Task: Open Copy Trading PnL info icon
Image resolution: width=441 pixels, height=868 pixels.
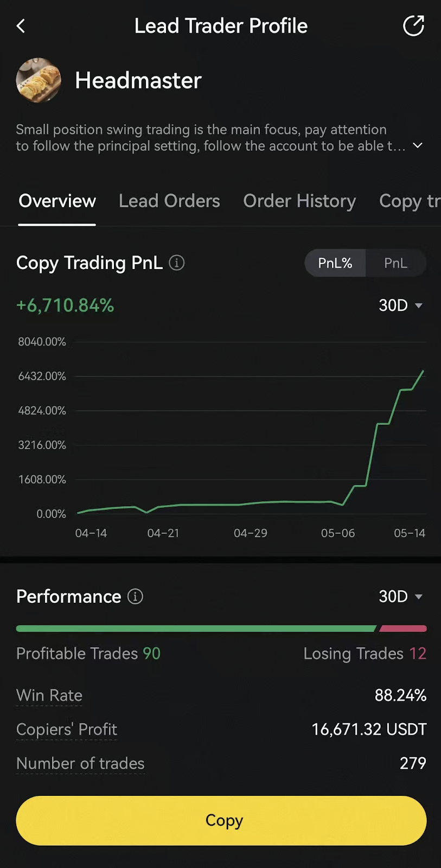Action: coord(177,263)
